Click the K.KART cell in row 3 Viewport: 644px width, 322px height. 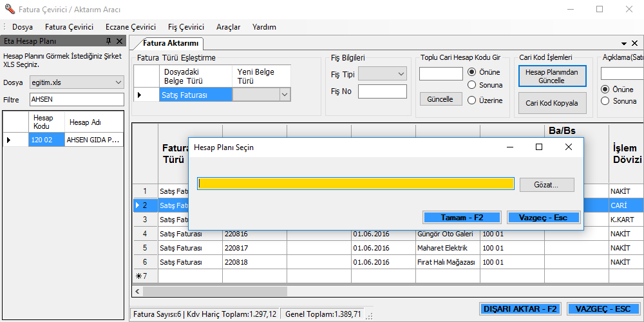tap(627, 220)
